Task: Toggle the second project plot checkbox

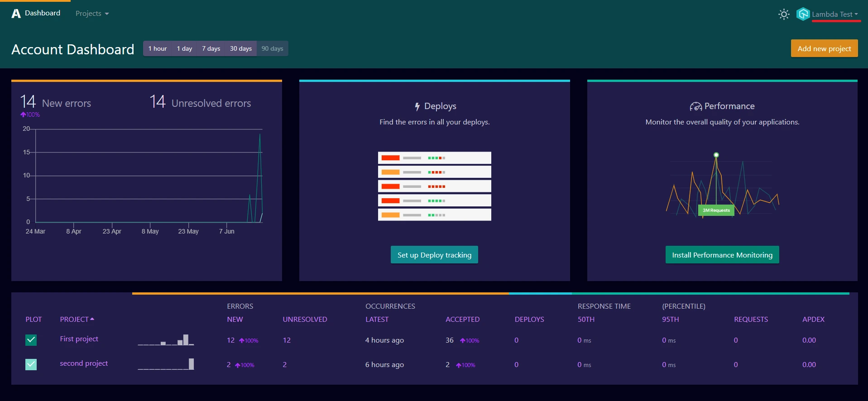Action: click(x=31, y=364)
